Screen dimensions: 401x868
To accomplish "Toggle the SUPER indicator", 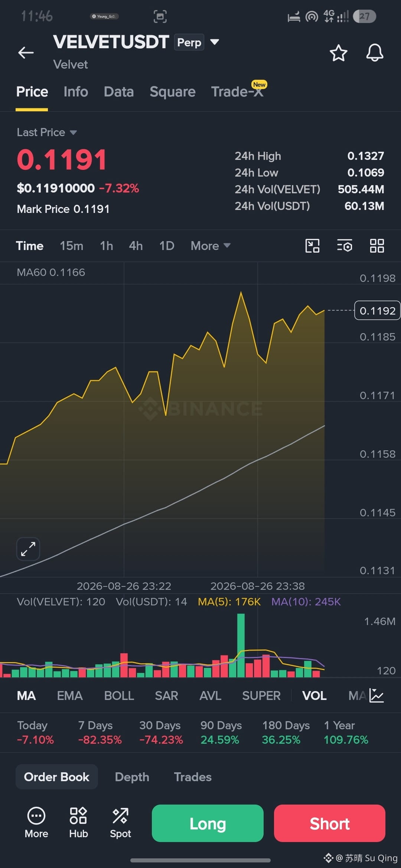I will tap(261, 696).
